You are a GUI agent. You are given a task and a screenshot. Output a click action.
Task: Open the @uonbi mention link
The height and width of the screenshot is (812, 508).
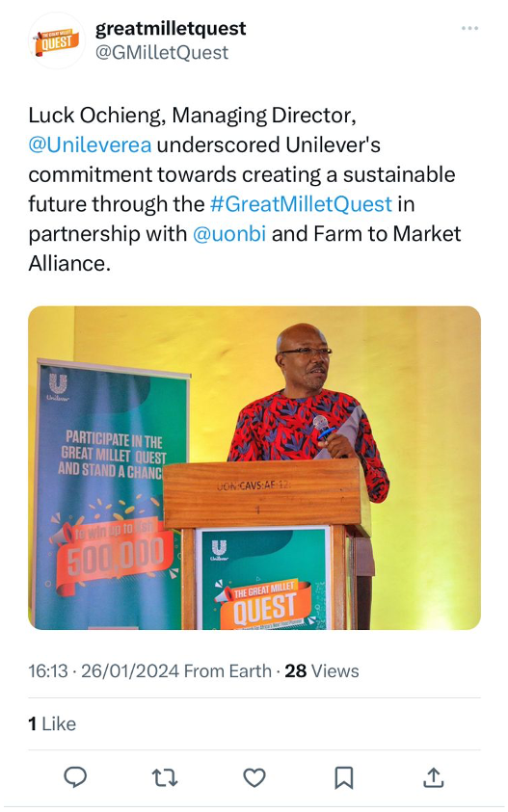tap(229, 234)
